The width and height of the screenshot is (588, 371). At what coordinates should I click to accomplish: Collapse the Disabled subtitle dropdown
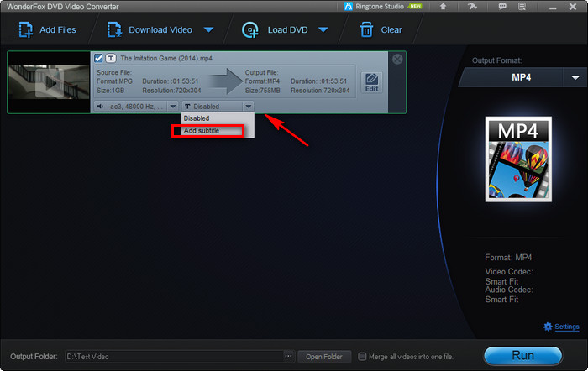[249, 107]
